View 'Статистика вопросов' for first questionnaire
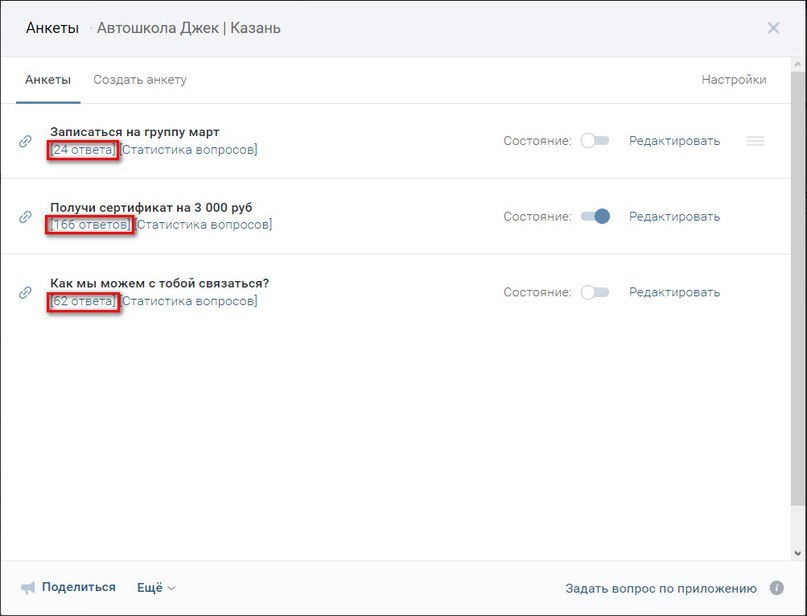Screen dimensions: 807x616 click(x=189, y=150)
